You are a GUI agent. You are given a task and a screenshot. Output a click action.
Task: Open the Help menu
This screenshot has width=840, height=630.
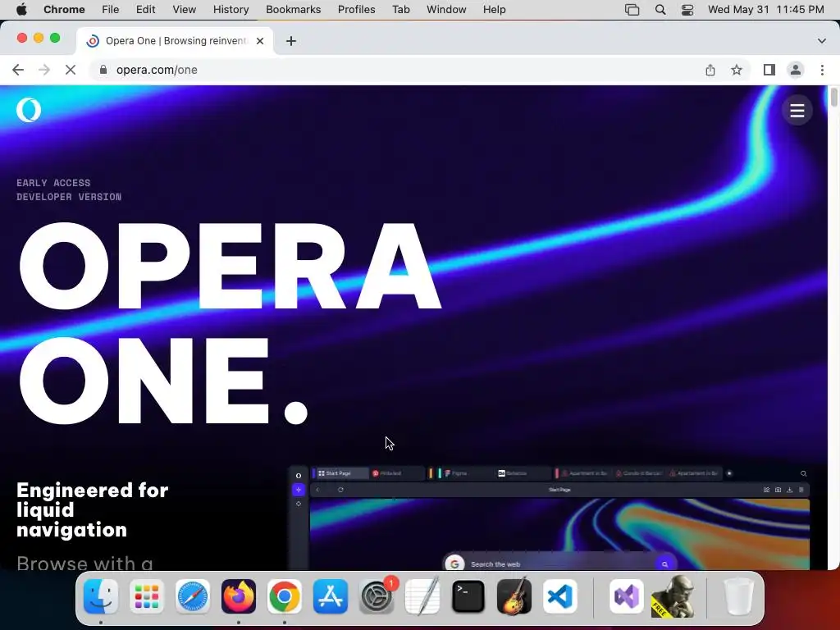tap(494, 10)
